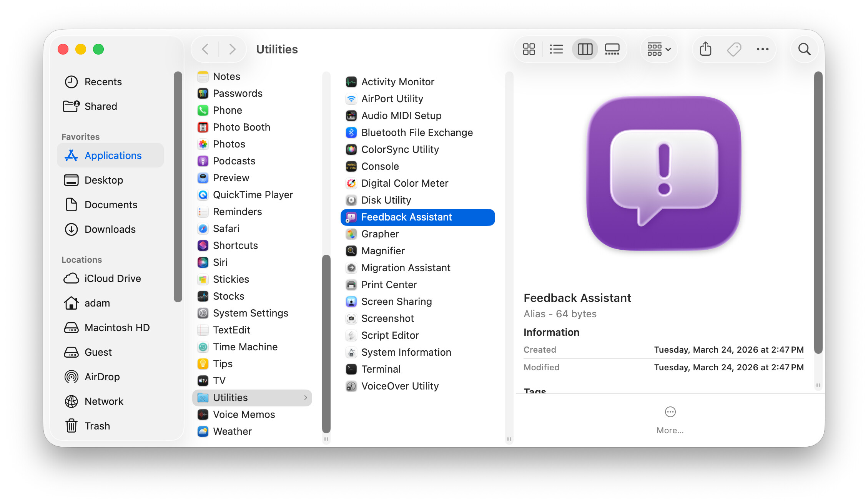
Task: Open AirDrop in the sidebar
Action: (102, 377)
